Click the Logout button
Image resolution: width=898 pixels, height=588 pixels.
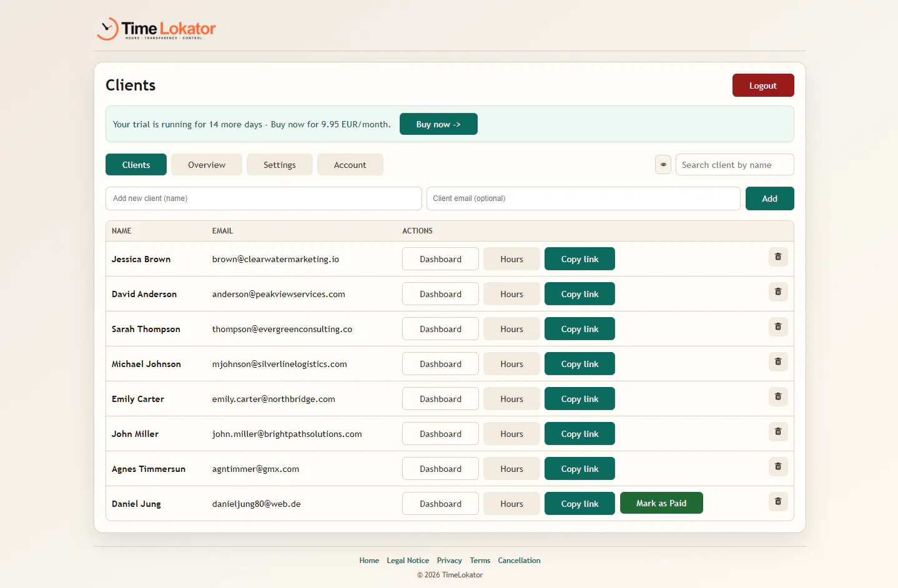pos(763,86)
